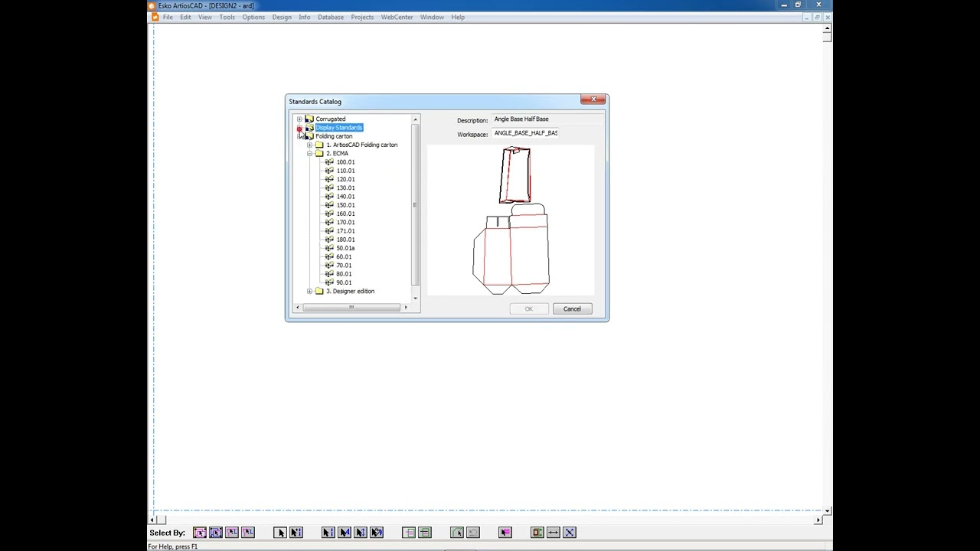Click the folder icon beside 3. Designer edition
This screenshot has height=551, width=980.
[x=319, y=291]
